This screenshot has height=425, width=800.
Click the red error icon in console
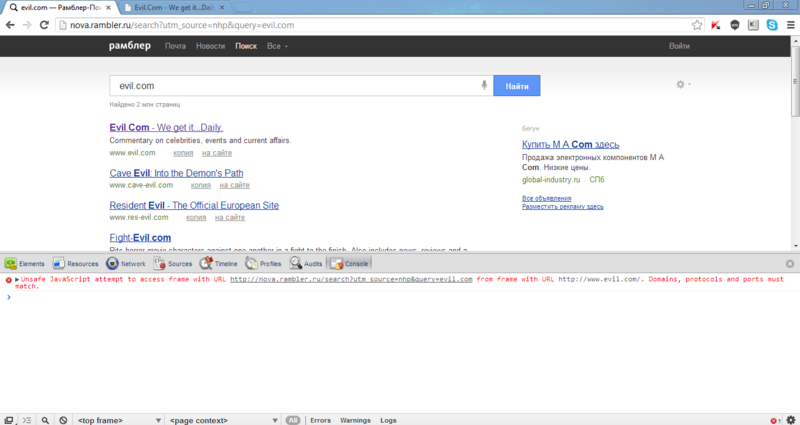(x=8, y=280)
